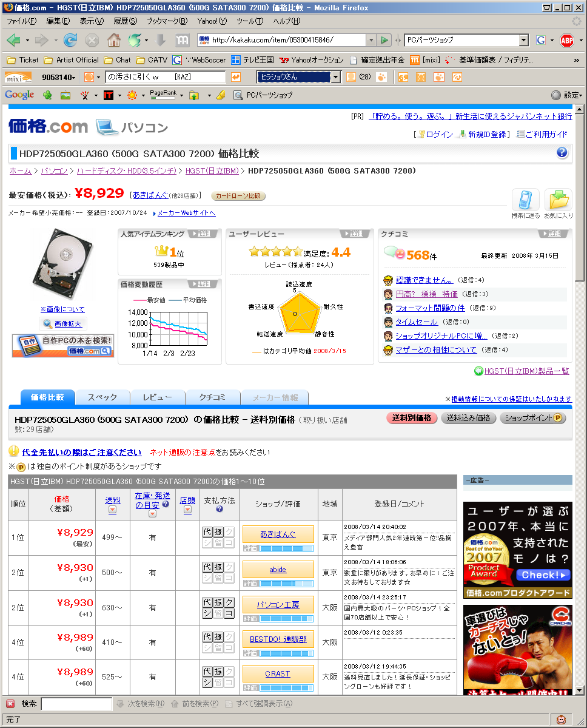
Task: Switch to ショップポイント view
Action: (x=533, y=418)
